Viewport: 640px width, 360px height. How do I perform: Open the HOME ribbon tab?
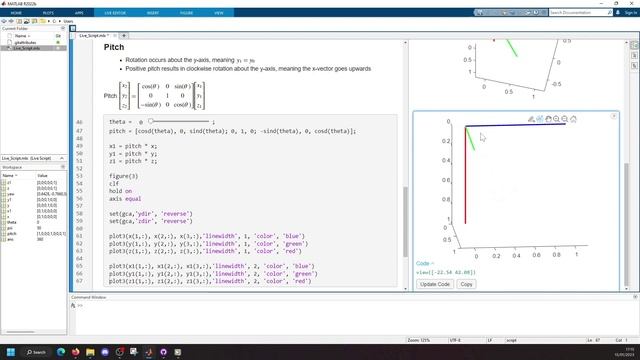[x=16, y=13]
